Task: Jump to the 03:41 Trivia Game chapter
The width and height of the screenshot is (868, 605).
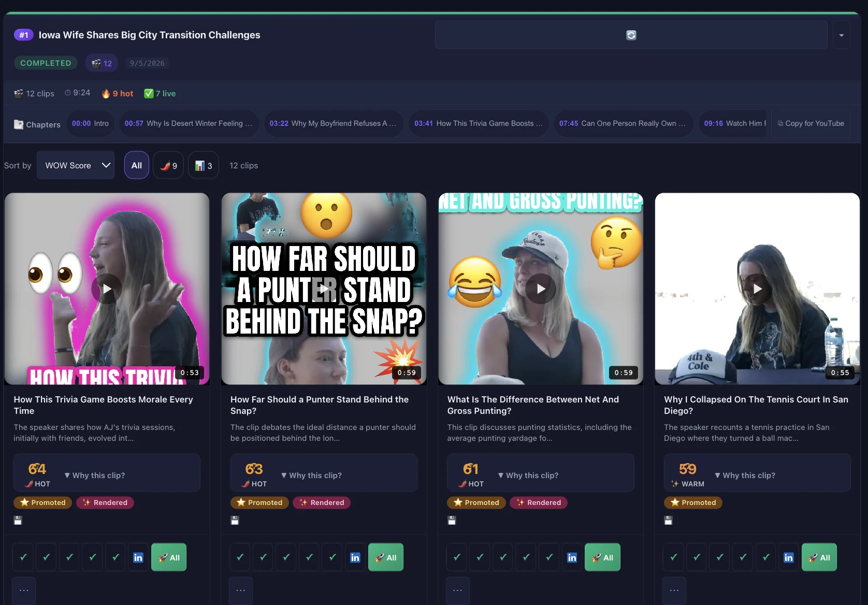Action: [x=479, y=123]
